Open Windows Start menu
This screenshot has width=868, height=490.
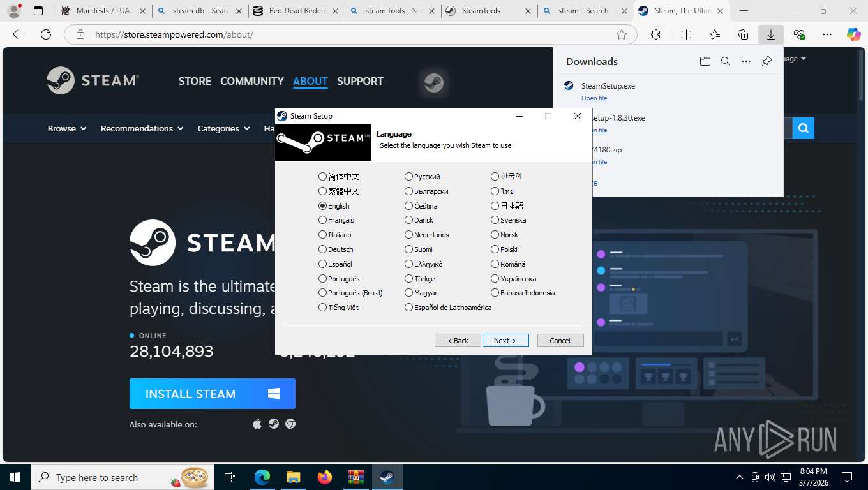click(15, 477)
